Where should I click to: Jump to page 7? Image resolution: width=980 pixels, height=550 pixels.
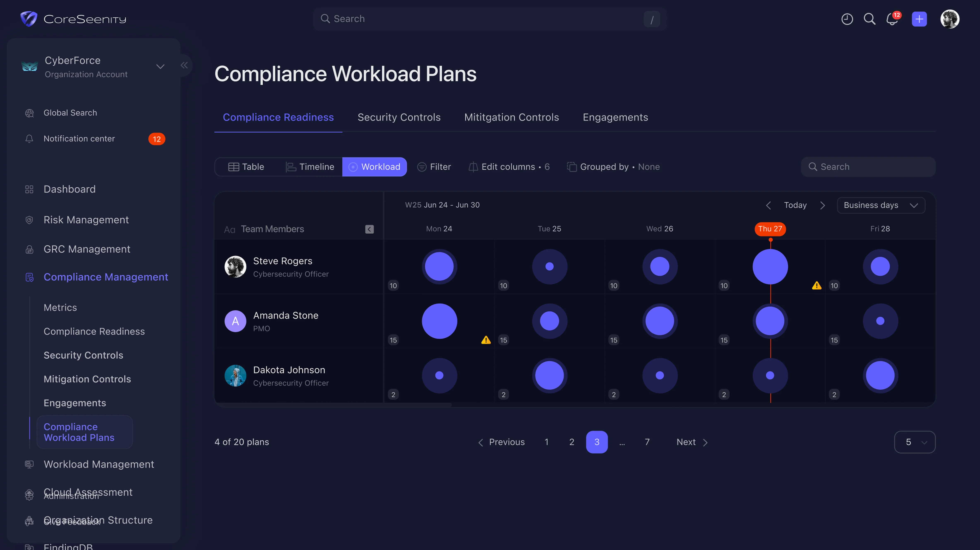647,442
